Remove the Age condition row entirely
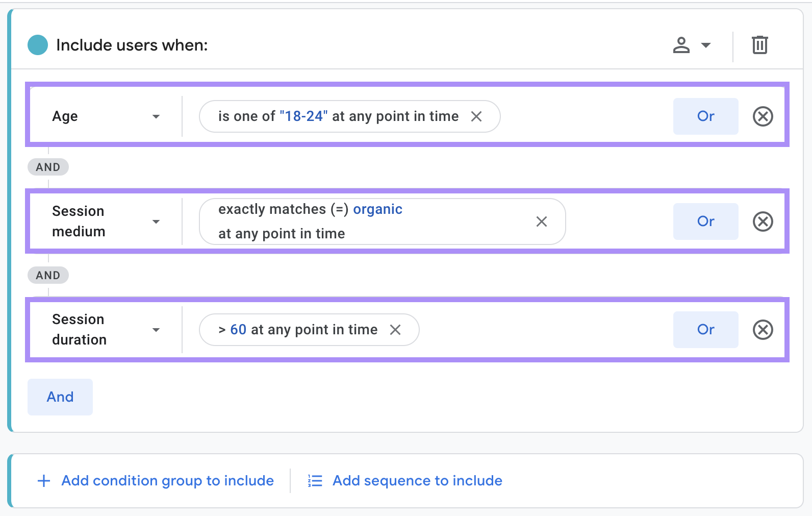This screenshot has width=812, height=516. coord(763,116)
